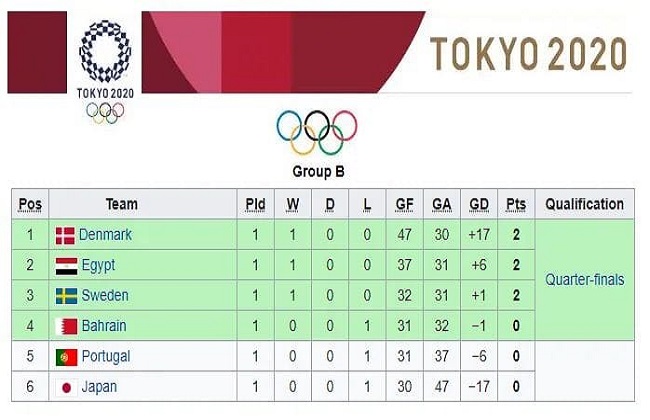Click the Japan flag icon
The image size is (650, 420).
66,388
